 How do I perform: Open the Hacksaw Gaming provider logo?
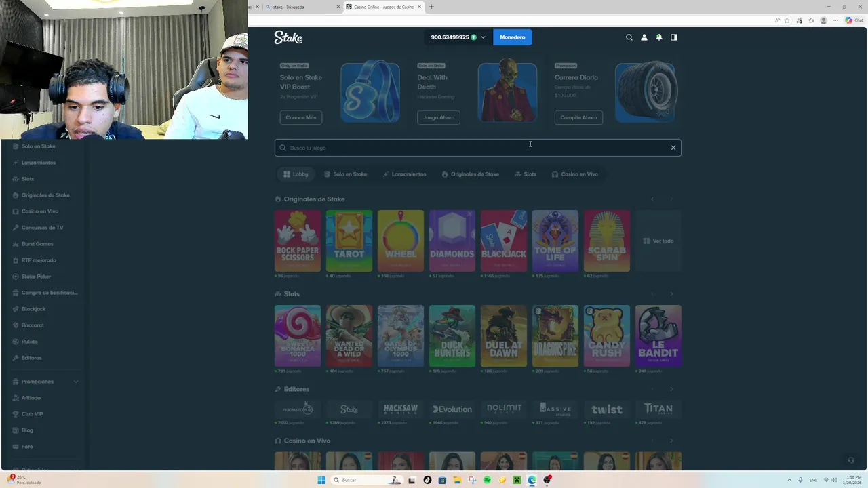click(x=401, y=409)
